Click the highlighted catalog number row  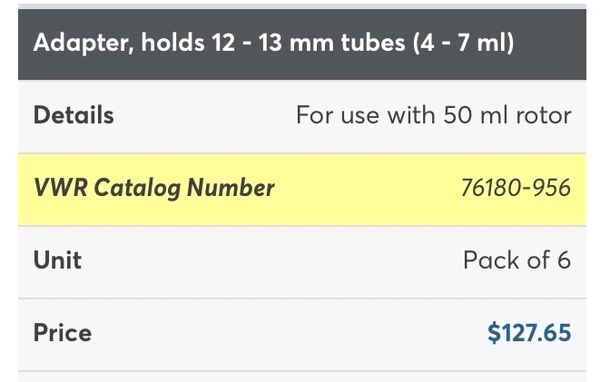tap(302, 189)
